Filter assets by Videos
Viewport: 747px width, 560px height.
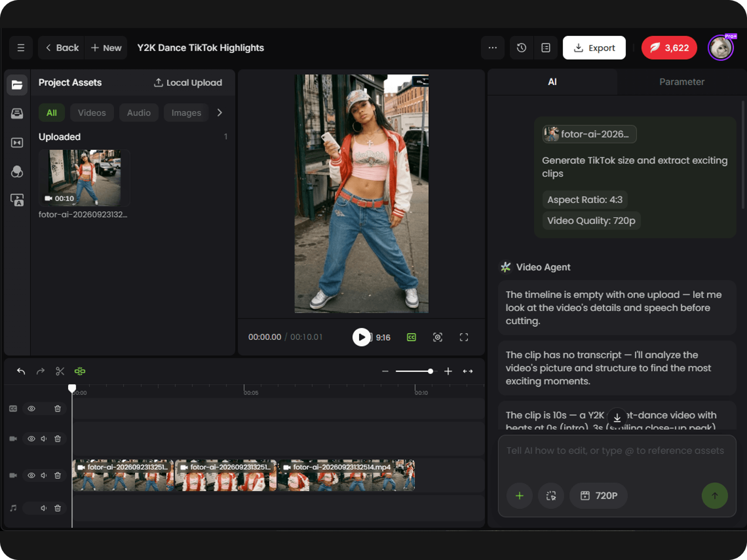(x=92, y=112)
